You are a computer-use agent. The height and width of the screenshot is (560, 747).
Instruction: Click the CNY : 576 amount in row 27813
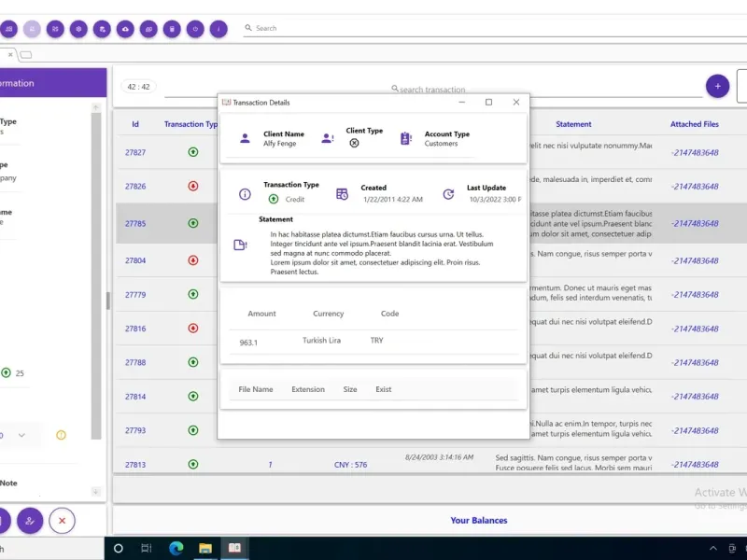[x=351, y=465]
